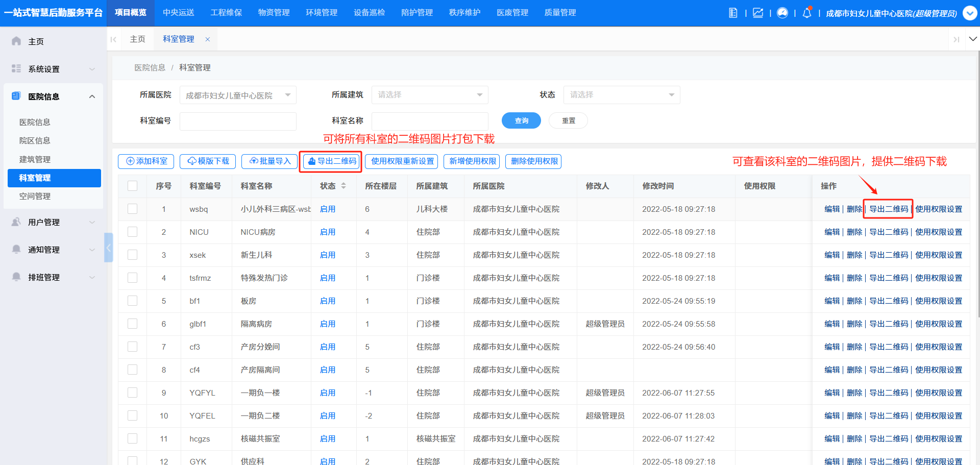Click 使用权限设置 for the tsfrmz row
Screen dimensions: 980x465
(x=939, y=278)
